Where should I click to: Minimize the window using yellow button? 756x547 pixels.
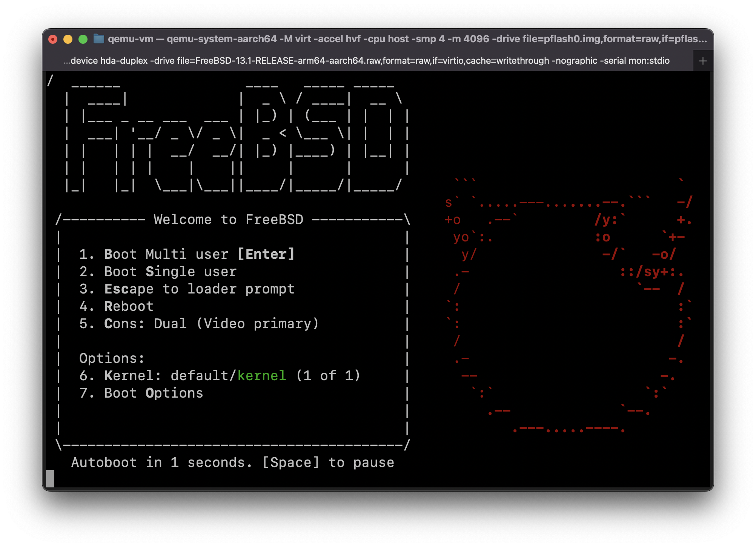click(x=68, y=39)
